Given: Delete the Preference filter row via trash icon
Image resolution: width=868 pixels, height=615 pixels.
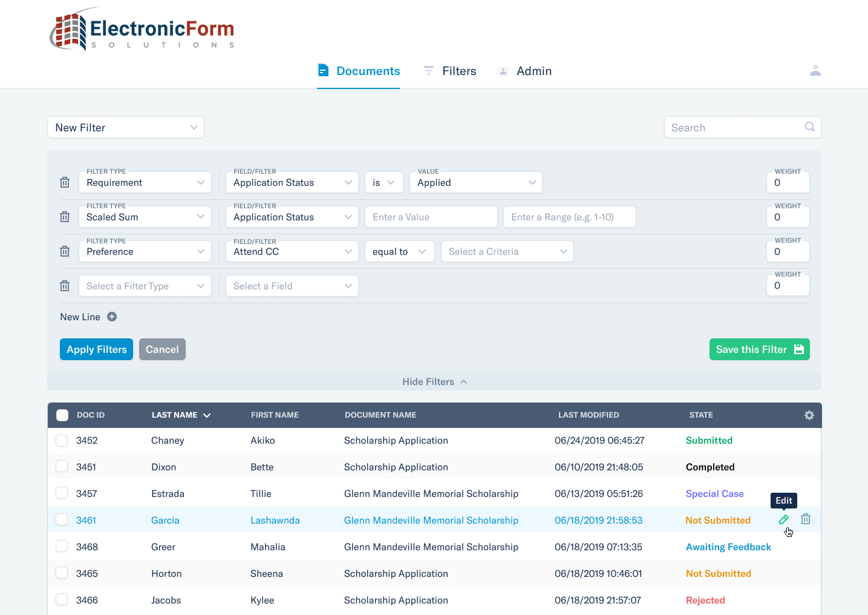Looking at the screenshot, I should 65,251.
